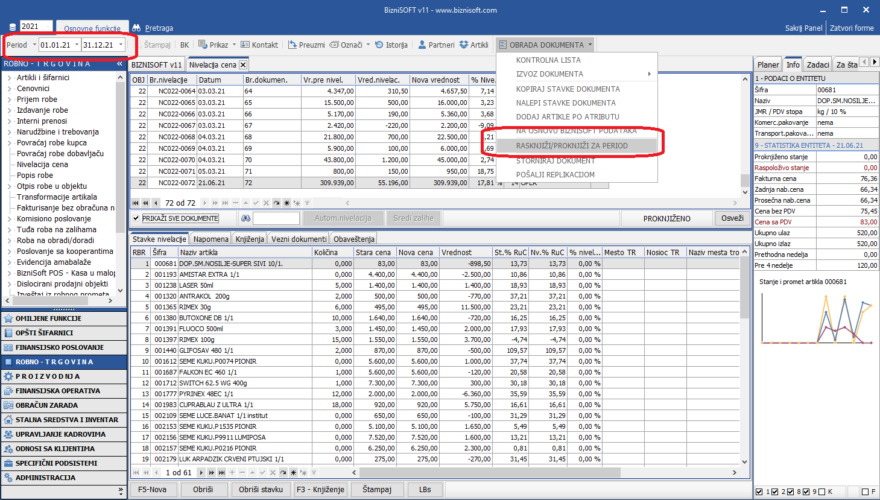Close the Nivelacija cena tab
Image resolution: width=880 pixels, height=500 pixels.
click(245, 63)
